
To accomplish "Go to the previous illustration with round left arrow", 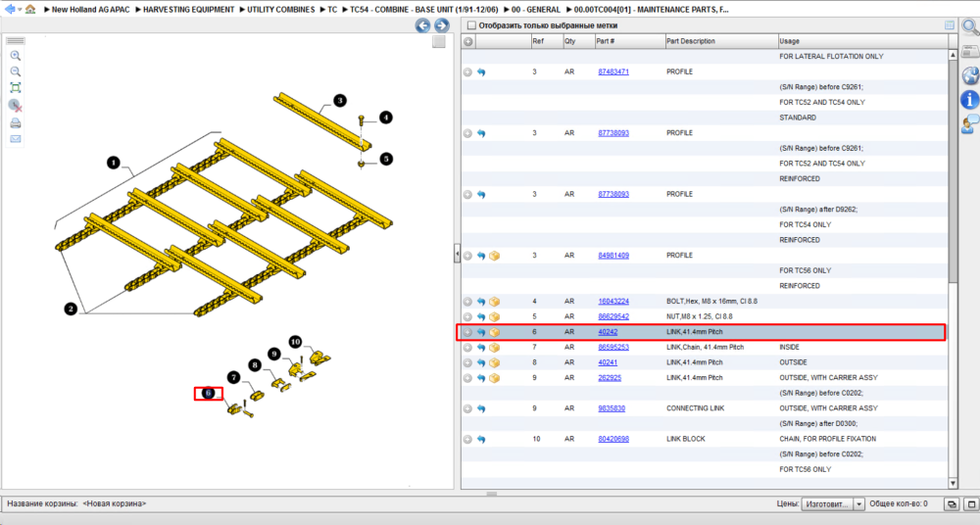I will [423, 25].
